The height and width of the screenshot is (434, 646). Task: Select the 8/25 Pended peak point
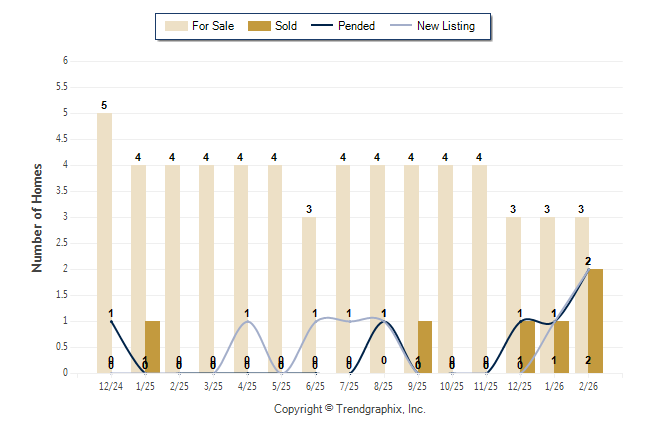click(x=384, y=321)
